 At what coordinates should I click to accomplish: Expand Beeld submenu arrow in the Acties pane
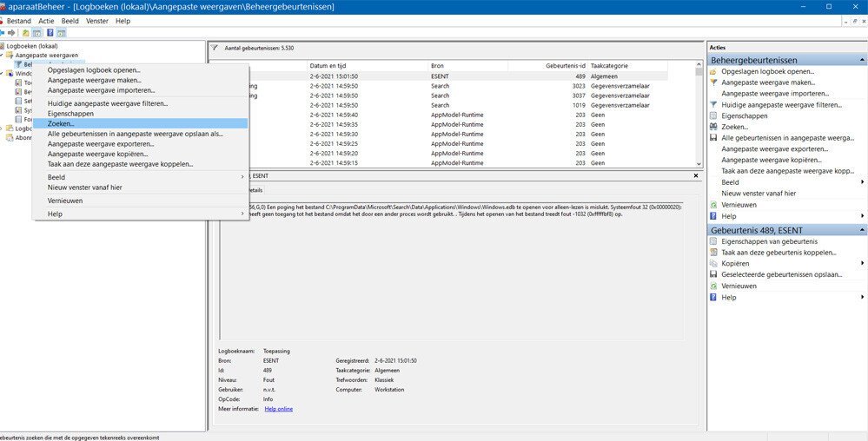click(x=863, y=182)
